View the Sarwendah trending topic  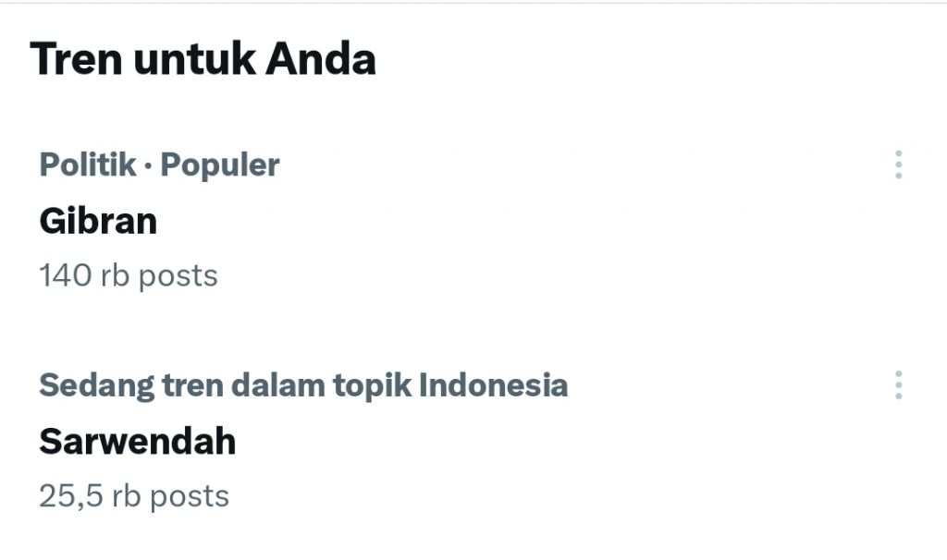pos(137,441)
